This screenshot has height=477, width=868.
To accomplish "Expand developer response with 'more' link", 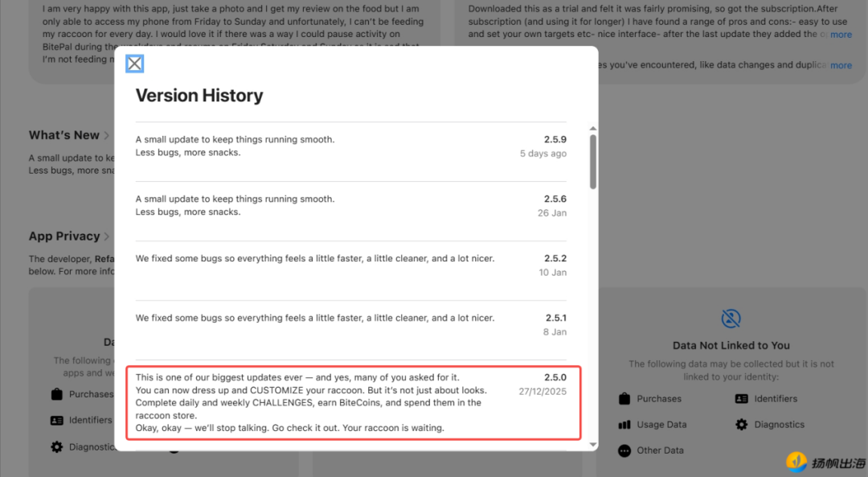I will tap(841, 65).
